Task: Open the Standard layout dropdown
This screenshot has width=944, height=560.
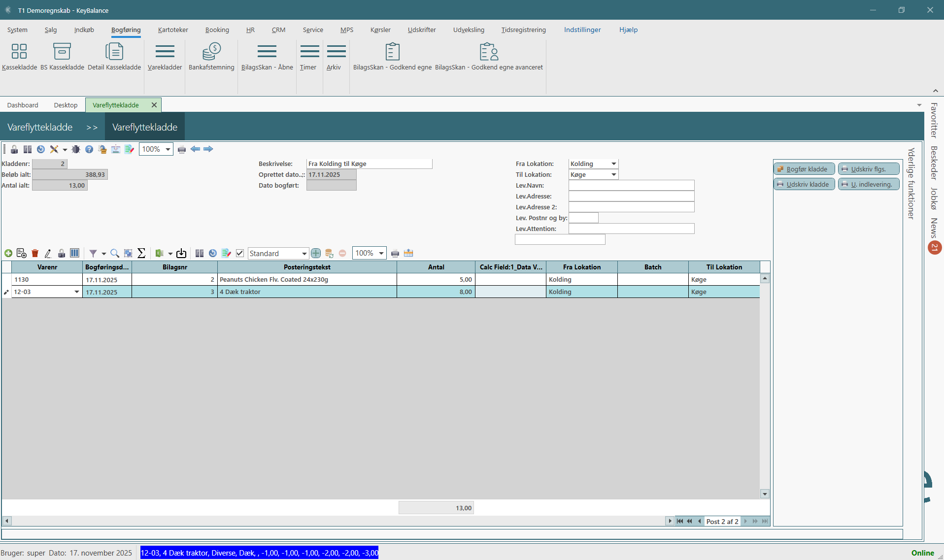Action: pos(304,253)
